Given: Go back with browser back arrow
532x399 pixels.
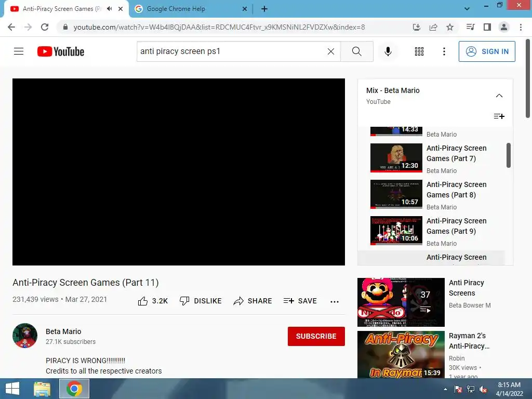Looking at the screenshot, I should click(11, 27).
